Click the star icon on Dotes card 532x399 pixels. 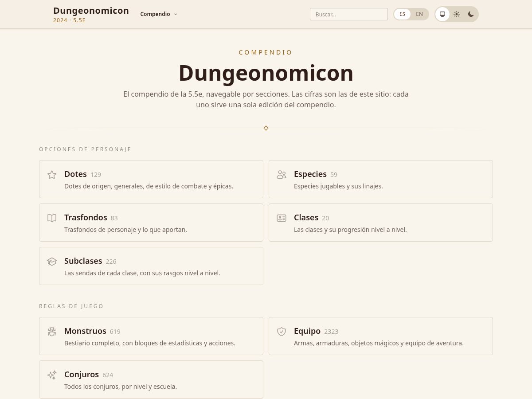52,175
